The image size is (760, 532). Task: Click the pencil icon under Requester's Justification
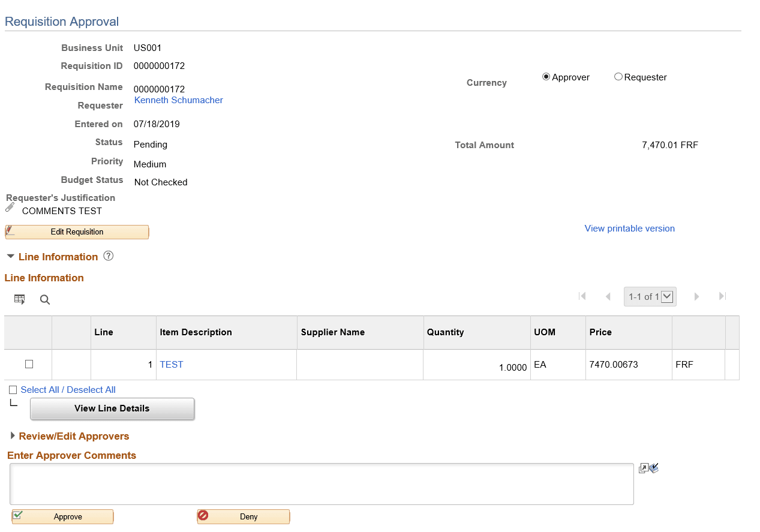(x=10, y=207)
